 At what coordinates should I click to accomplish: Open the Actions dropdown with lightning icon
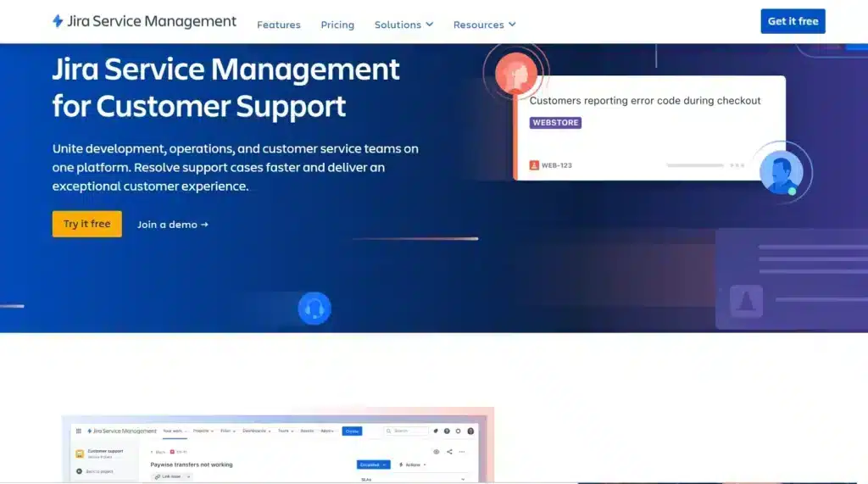tap(413, 465)
